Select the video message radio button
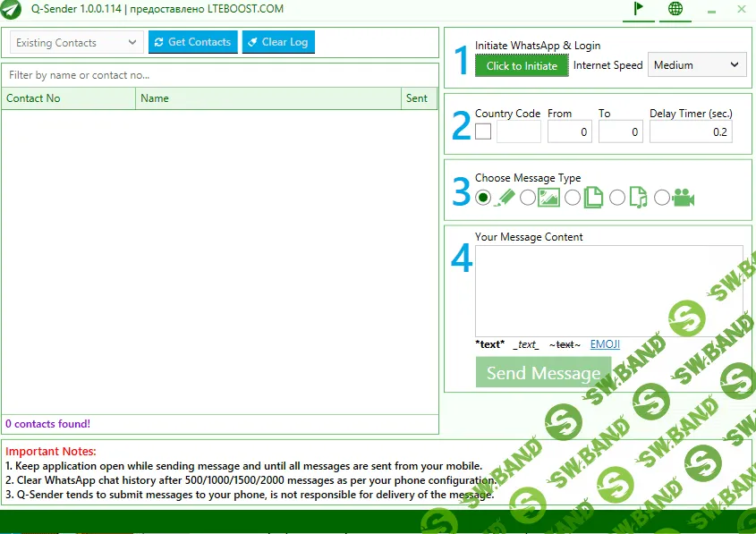This screenshot has width=756, height=534. coord(662,198)
